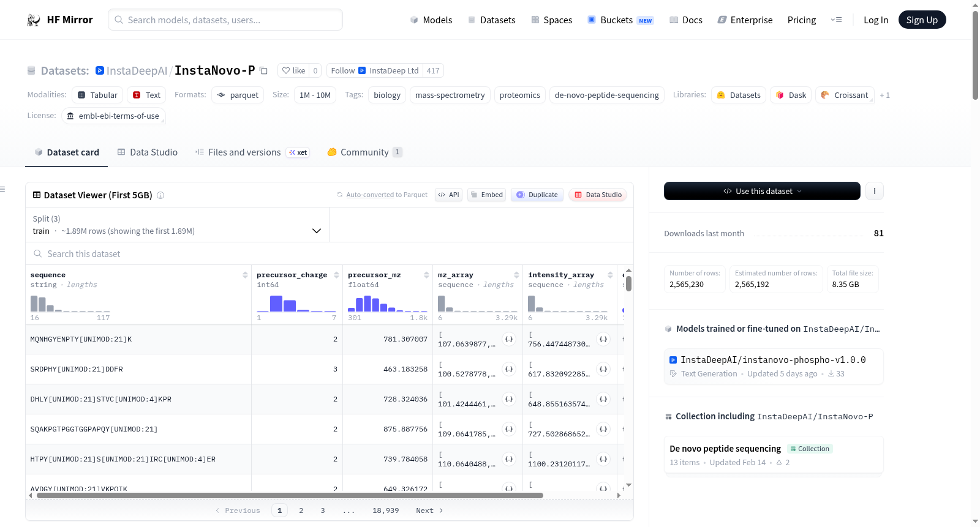Open the Auto-converted to Parquet link
The height and width of the screenshot is (527, 980).
pos(370,195)
